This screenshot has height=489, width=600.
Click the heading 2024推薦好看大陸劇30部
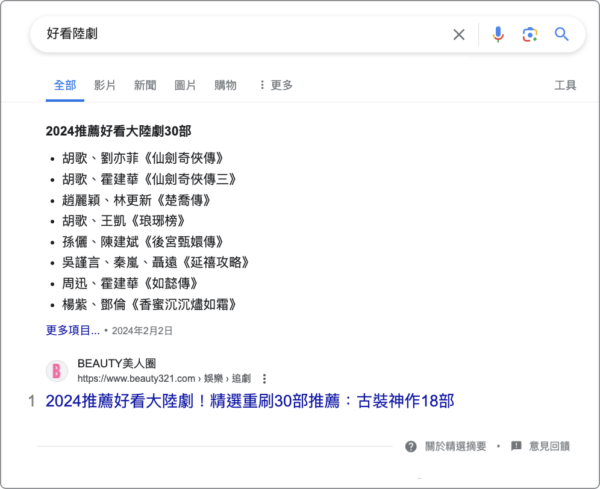pos(119,131)
